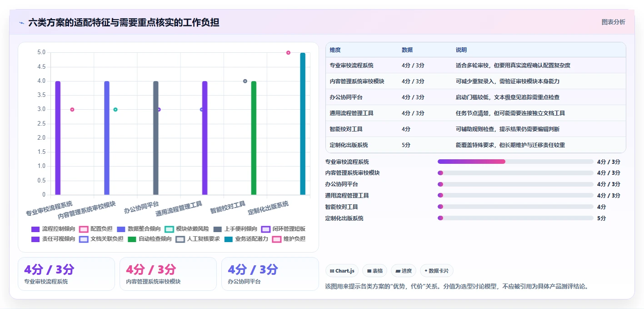This screenshot has height=309, width=644.
Task: Select the 内容管理系统审校模块 table row name
Action: click(357, 81)
